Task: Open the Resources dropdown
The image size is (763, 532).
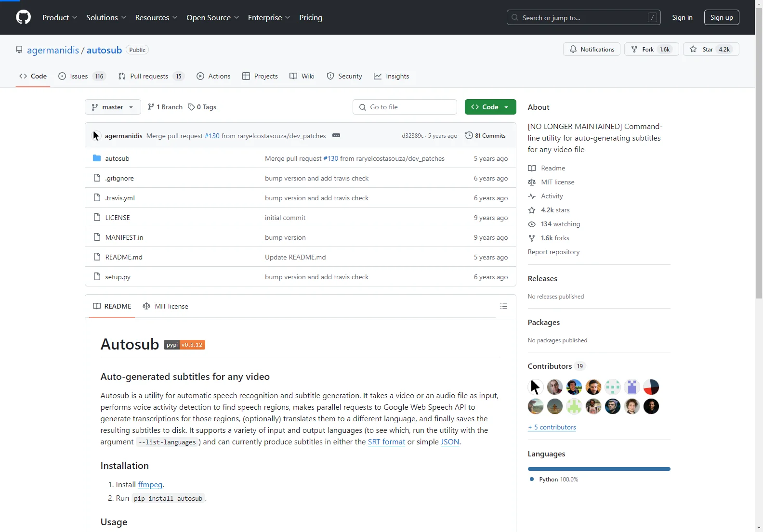Action: pos(156,17)
